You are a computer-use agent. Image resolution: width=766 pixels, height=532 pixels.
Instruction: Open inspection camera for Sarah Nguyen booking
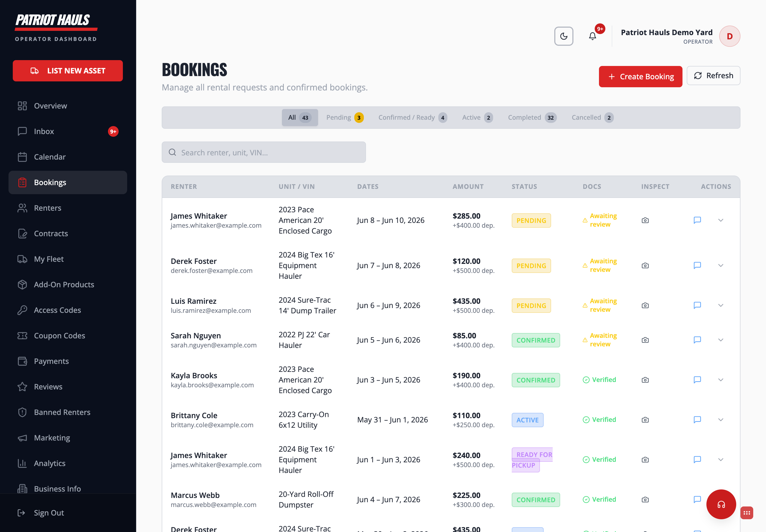coord(645,340)
